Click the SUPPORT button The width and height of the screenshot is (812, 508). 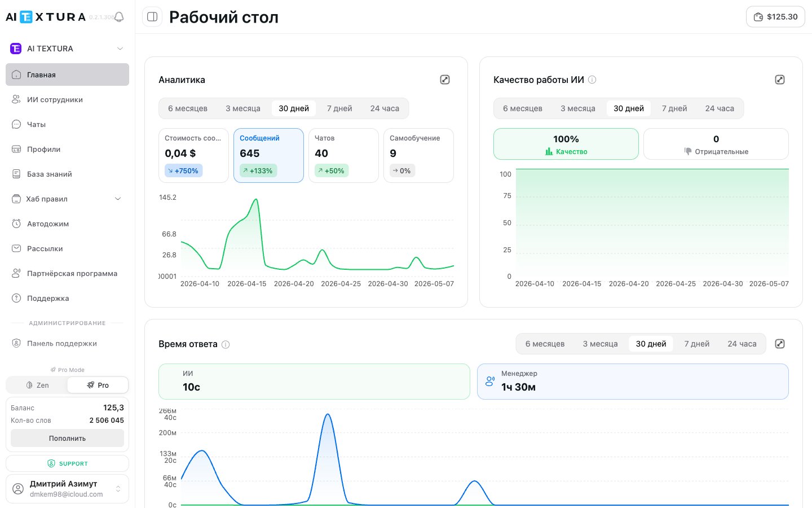click(x=67, y=463)
